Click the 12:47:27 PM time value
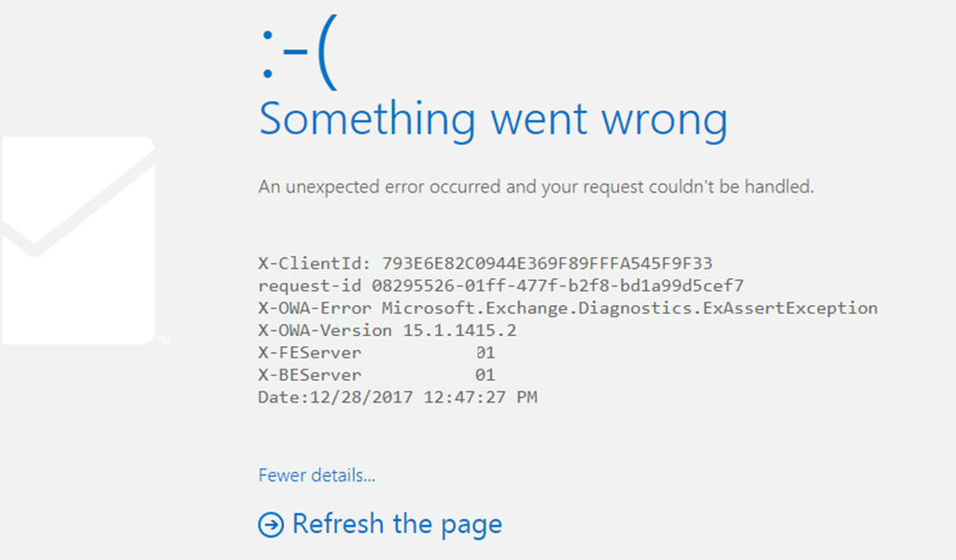The image size is (956, 560). (481, 398)
